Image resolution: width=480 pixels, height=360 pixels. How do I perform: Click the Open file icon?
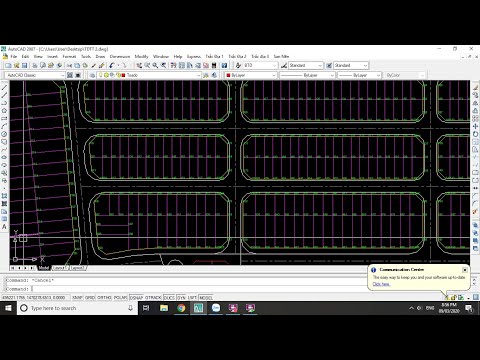click(16, 66)
